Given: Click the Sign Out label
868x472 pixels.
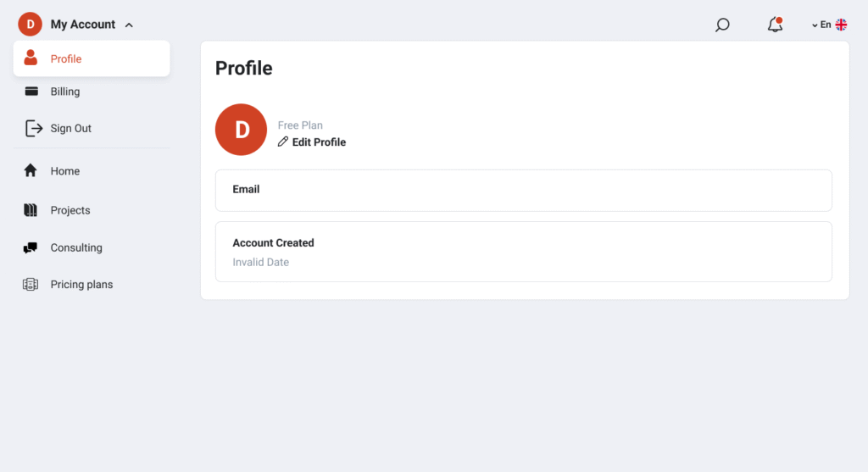Looking at the screenshot, I should coord(71,129).
